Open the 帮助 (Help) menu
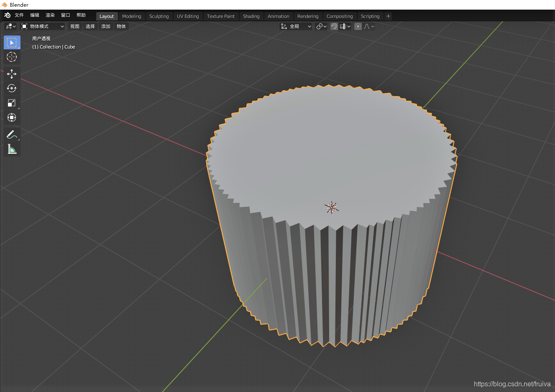The image size is (555, 392). coord(81,15)
